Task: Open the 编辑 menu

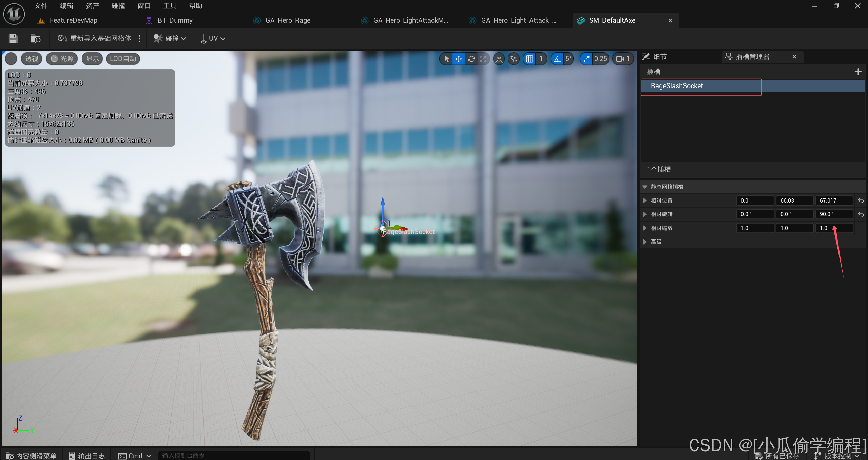Action: pos(67,6)
